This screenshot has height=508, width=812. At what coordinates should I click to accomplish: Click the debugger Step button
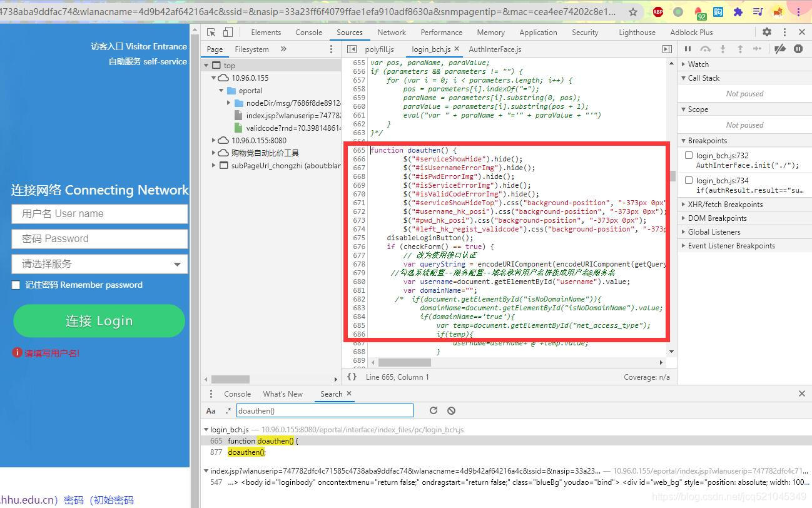point(758,49)
